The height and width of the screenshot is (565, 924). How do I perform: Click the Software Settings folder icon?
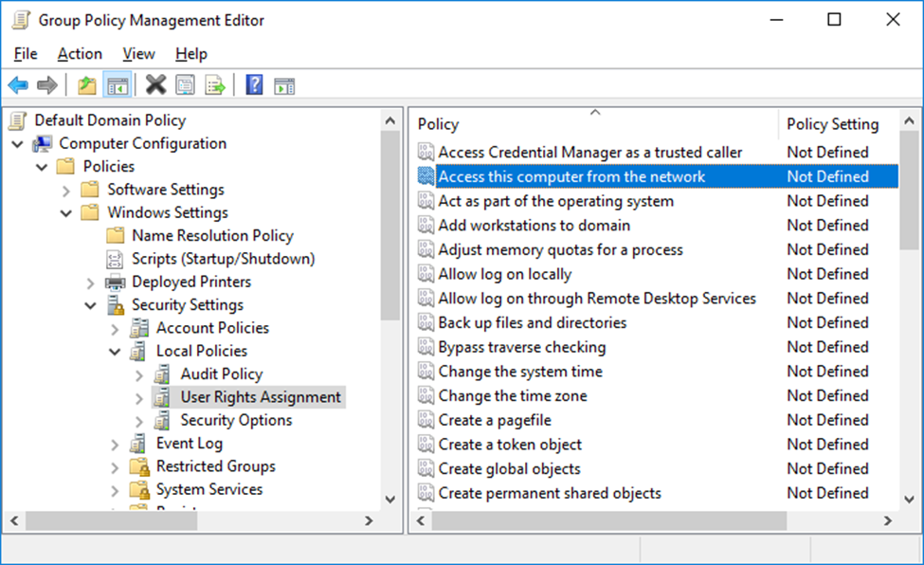90,190
